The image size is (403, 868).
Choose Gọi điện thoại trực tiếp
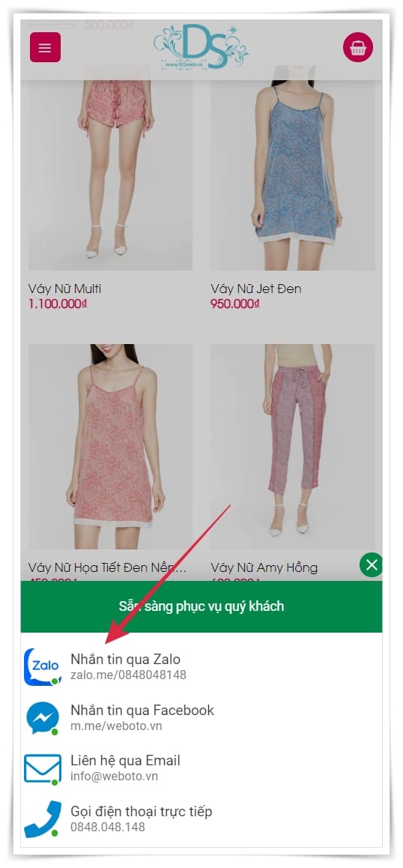(201, 819)
